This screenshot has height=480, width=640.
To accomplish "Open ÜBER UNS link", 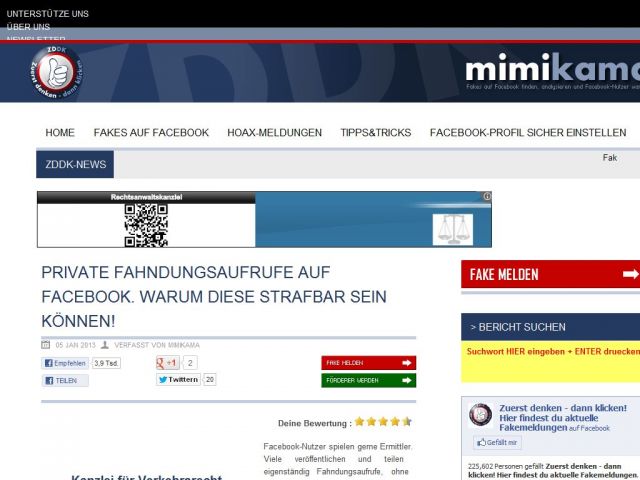I will (x=28, y=27).
